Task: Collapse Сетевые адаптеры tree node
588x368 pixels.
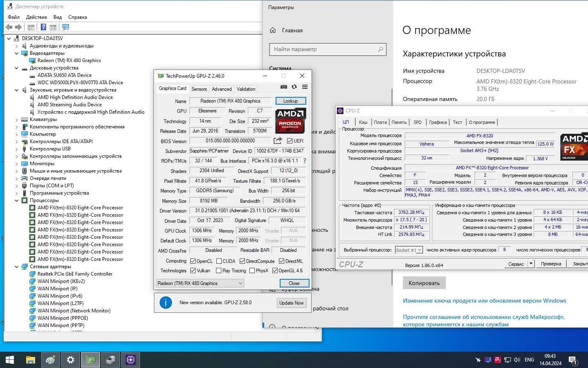Action: (x=17, y=267)
